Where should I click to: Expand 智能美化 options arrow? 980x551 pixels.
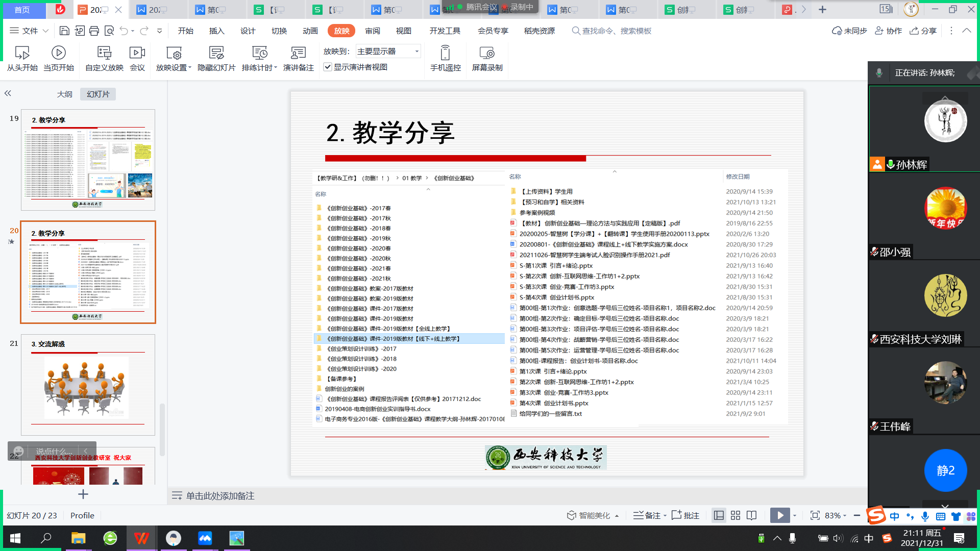(617, 516)
